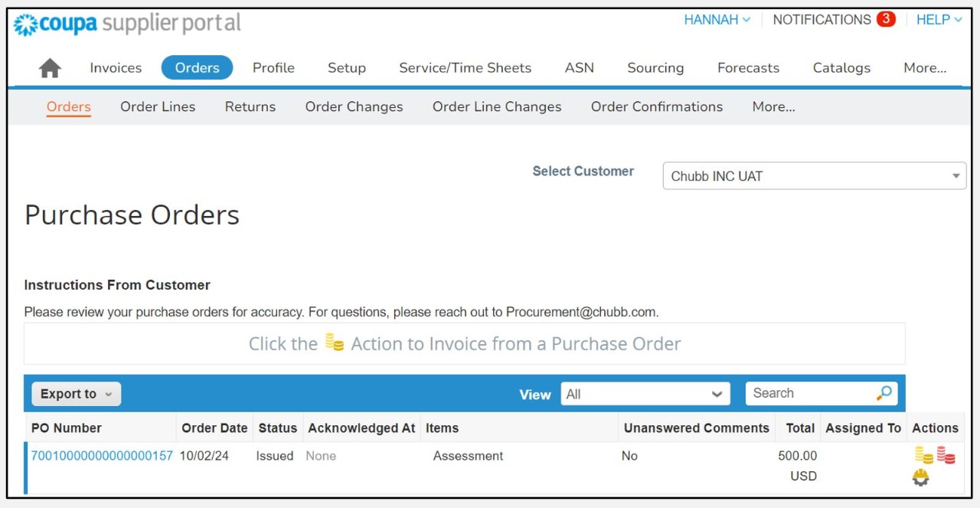Click hard hat gear service sheet icon
Screen dimensions: 980x508
[920, 478]
